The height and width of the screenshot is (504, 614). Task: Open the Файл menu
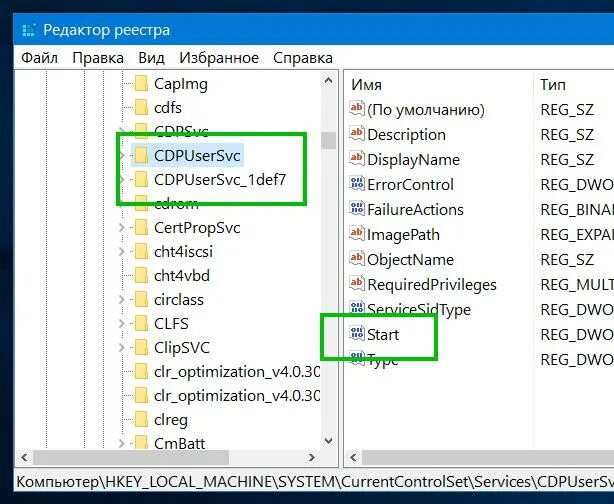pyautogui.click(x=40, y=58)
